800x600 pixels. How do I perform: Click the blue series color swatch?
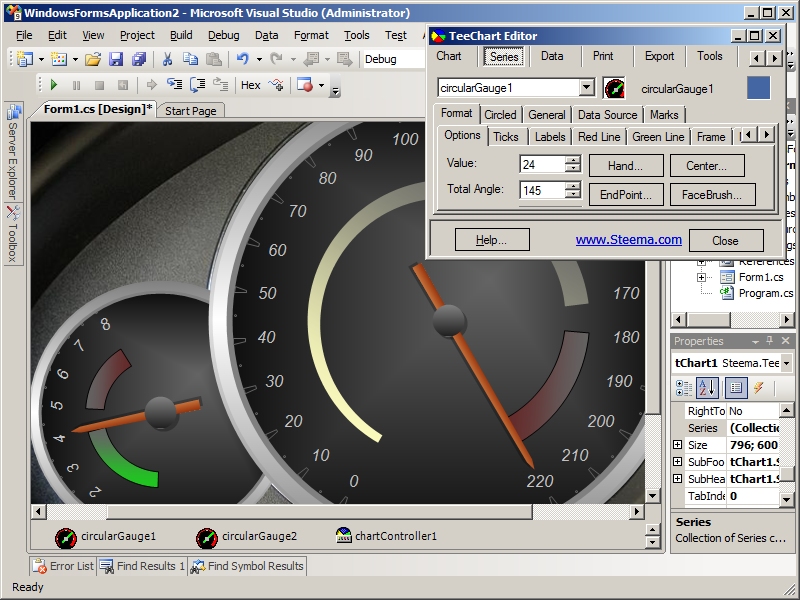click(758, 88)
